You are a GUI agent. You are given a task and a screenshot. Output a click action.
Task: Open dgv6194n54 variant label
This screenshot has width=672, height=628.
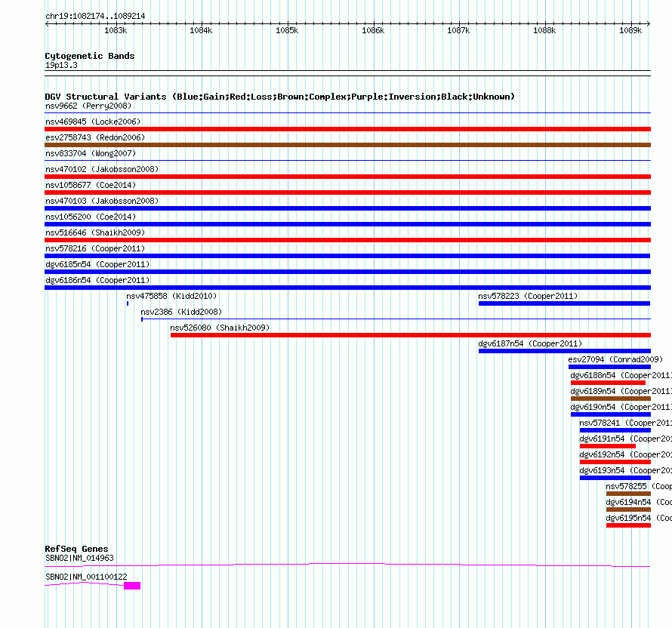pyautogui.click(x=639, y=502)
